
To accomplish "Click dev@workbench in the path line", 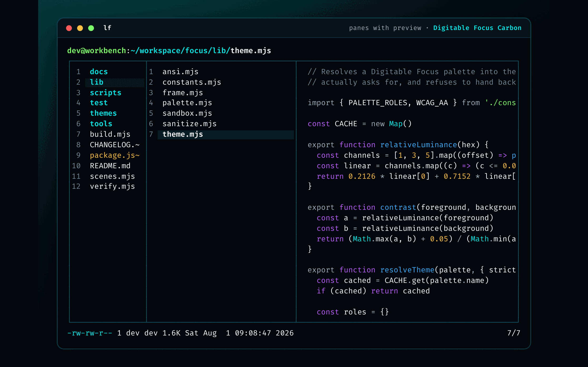I will coord(97,50).
